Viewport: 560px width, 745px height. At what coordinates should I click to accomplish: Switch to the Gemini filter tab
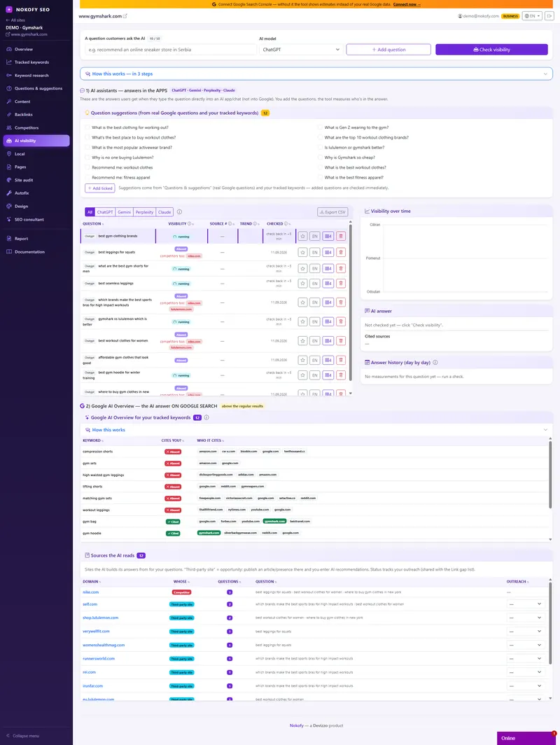(x=125, y=212)
